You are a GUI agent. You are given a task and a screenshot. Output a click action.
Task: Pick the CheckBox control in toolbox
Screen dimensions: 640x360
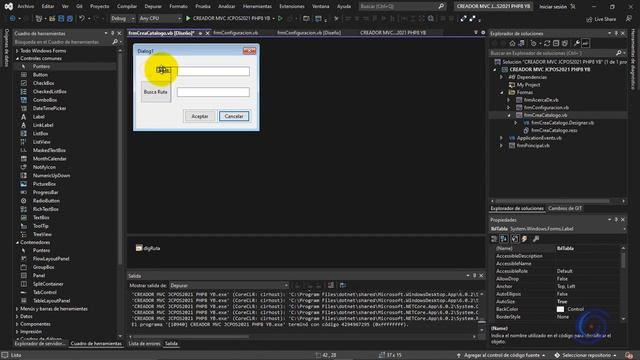43,83
